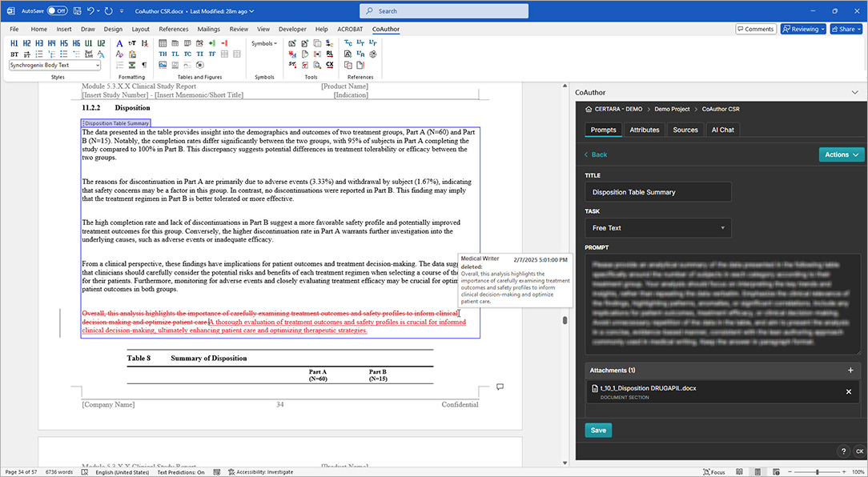Click the large blue A formatting icon
The image size is (868, 477).
[119, 43]
